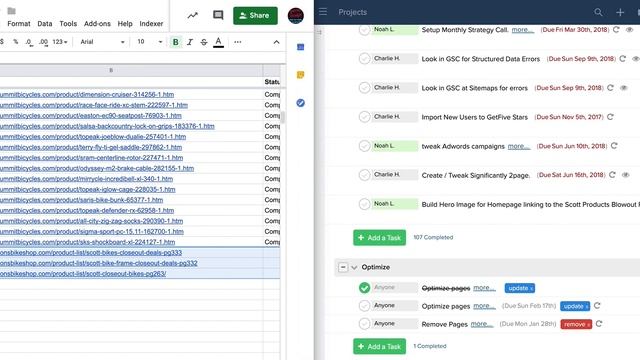
Task: Open the Help menu
Action: tap(125, 24)
